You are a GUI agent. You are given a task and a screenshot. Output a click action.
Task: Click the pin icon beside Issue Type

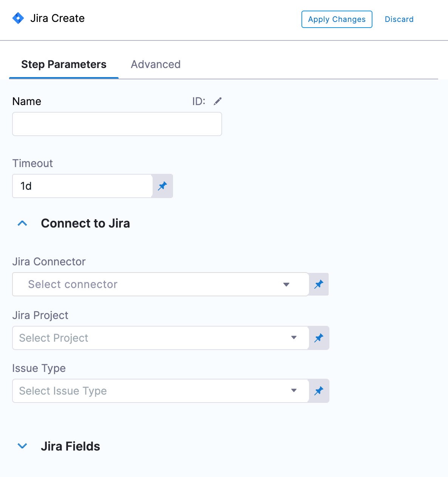click(319, 391)
